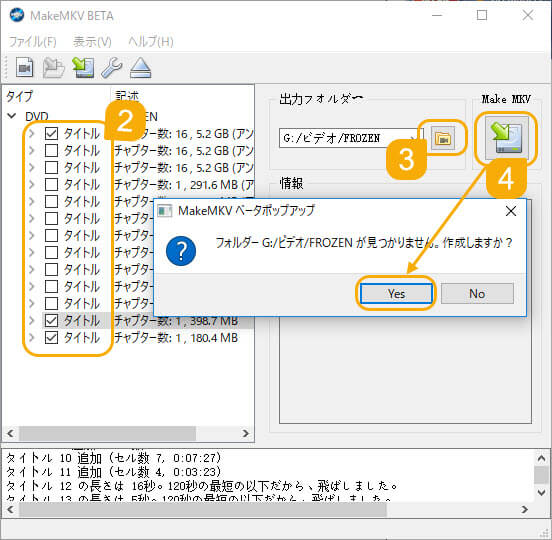
Task: Expand the first タイトル row under DVD
Action: (32, 133)
